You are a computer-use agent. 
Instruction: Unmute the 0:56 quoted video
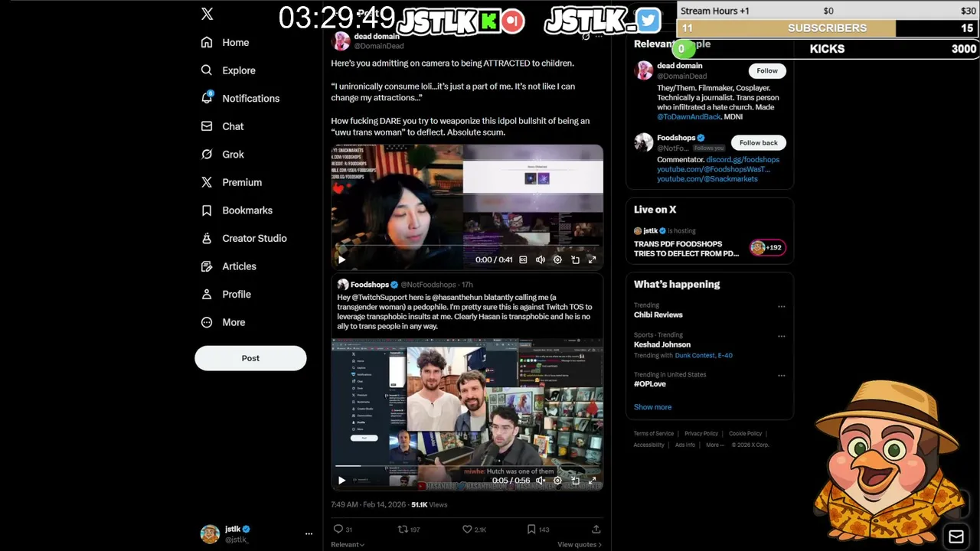[x=541, y=481]
